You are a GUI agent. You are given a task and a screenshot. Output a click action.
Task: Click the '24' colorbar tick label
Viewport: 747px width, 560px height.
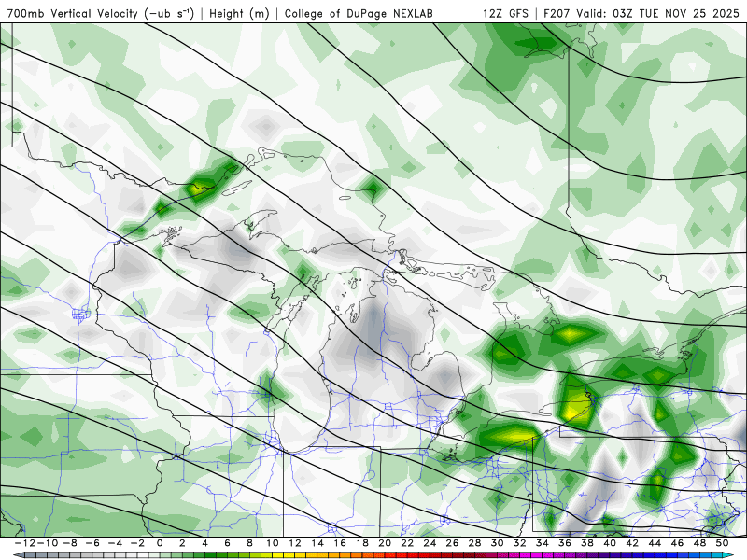pos(430,543)
